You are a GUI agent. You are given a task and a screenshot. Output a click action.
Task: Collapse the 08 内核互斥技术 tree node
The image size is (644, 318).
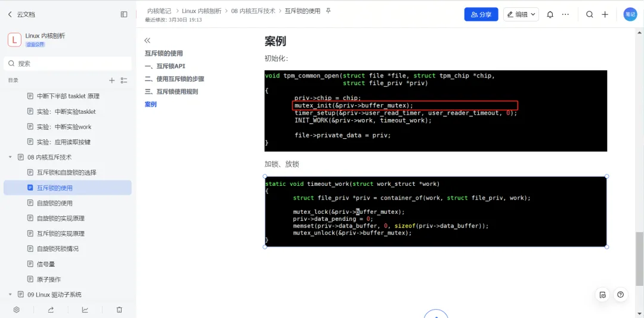coord(10,157)
